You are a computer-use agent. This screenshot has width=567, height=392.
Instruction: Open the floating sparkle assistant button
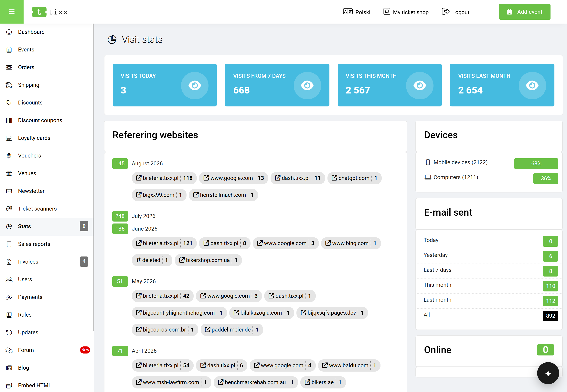pos(548,373)
